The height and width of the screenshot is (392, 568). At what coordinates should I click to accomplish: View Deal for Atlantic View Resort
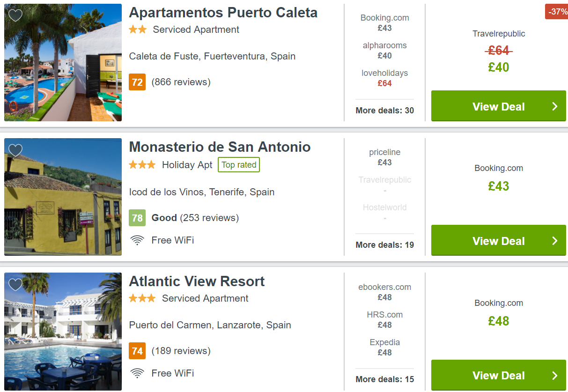tap(499, 376)
